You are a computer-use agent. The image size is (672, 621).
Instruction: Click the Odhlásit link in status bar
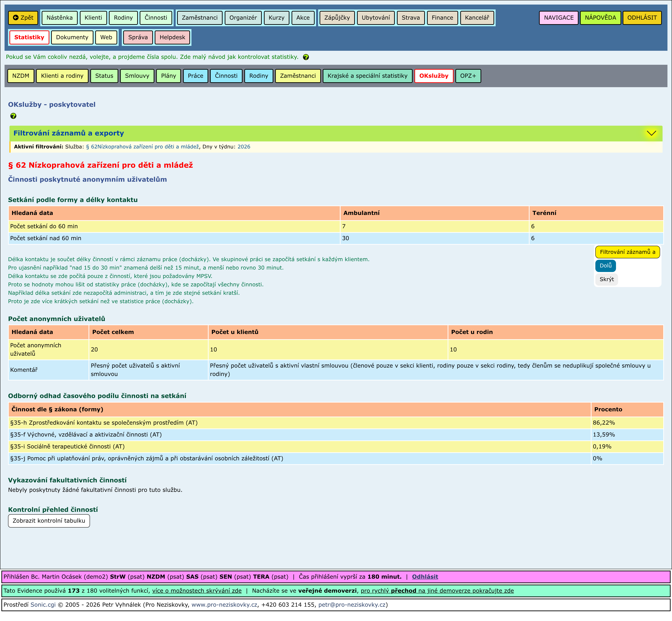click(x=425, y=577)
